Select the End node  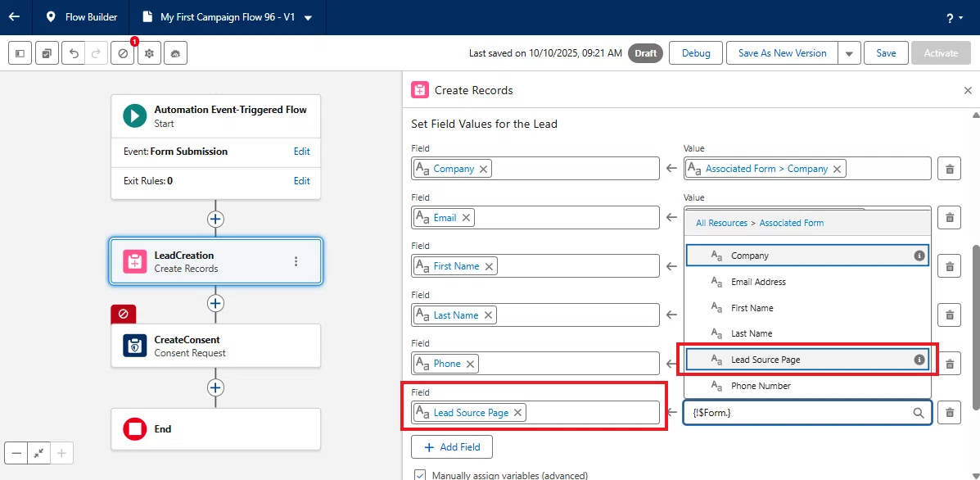[215, 428]
